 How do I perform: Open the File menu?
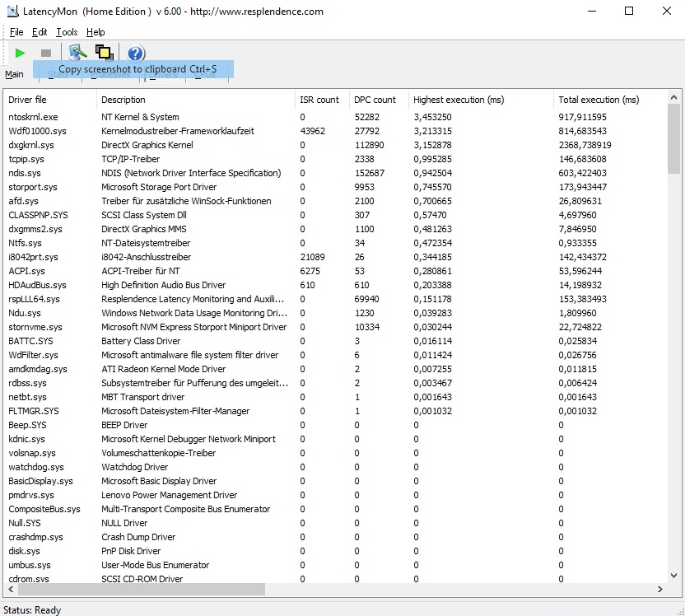(16, 32)
